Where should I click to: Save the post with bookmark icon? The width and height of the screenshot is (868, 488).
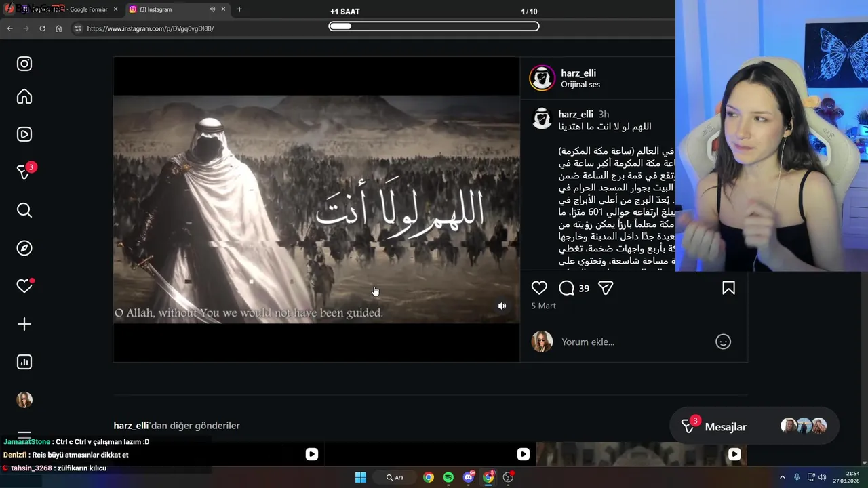point(728,288)
